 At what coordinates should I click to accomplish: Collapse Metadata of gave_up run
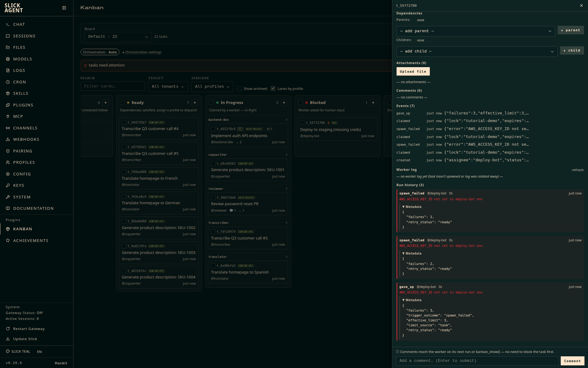coord(412,300)
